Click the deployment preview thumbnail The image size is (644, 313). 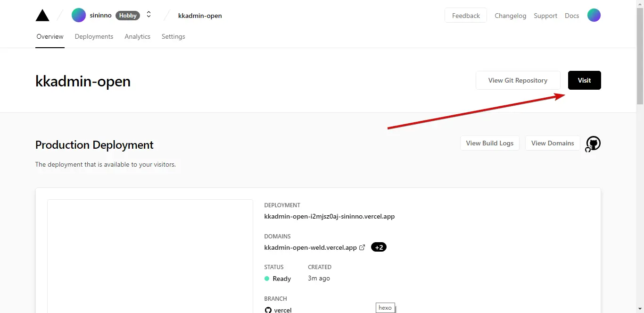tap(150, 256)
